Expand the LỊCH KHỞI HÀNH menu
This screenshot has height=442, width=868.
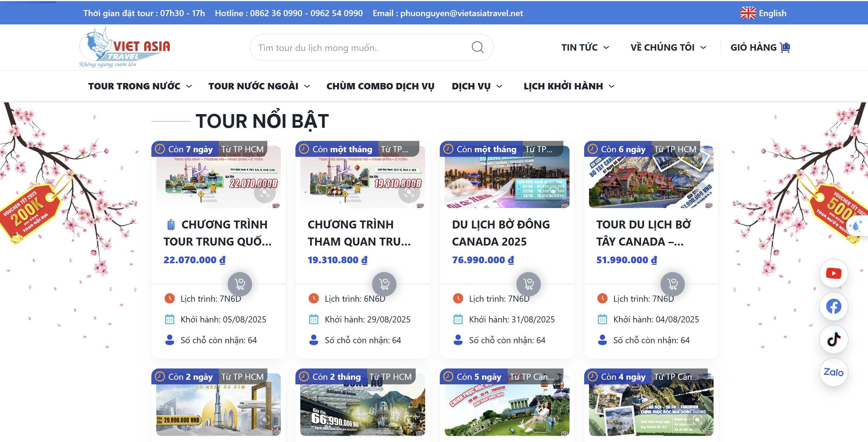click(569, 86)
